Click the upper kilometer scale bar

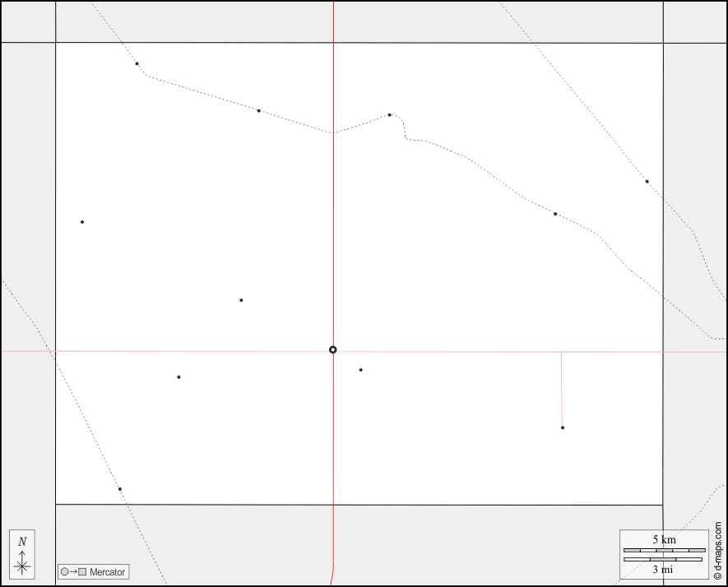click(x=664, y=550)
